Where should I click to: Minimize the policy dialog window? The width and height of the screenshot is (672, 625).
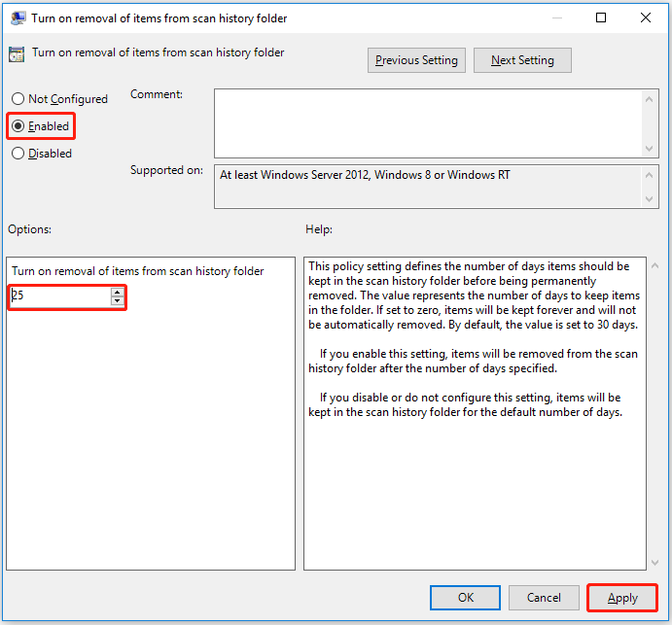pyautogui.click(x=556, y=17)
